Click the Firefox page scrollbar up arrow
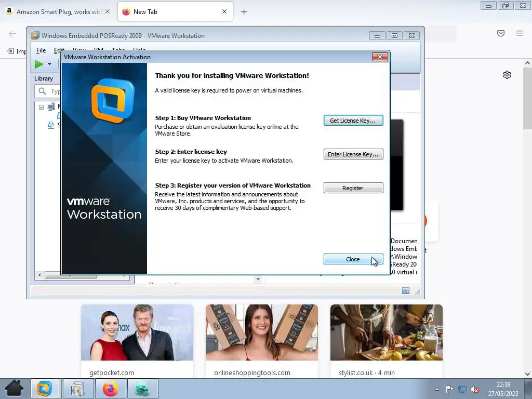The width and height of the screenshot is (532, 399). [527, 63]
